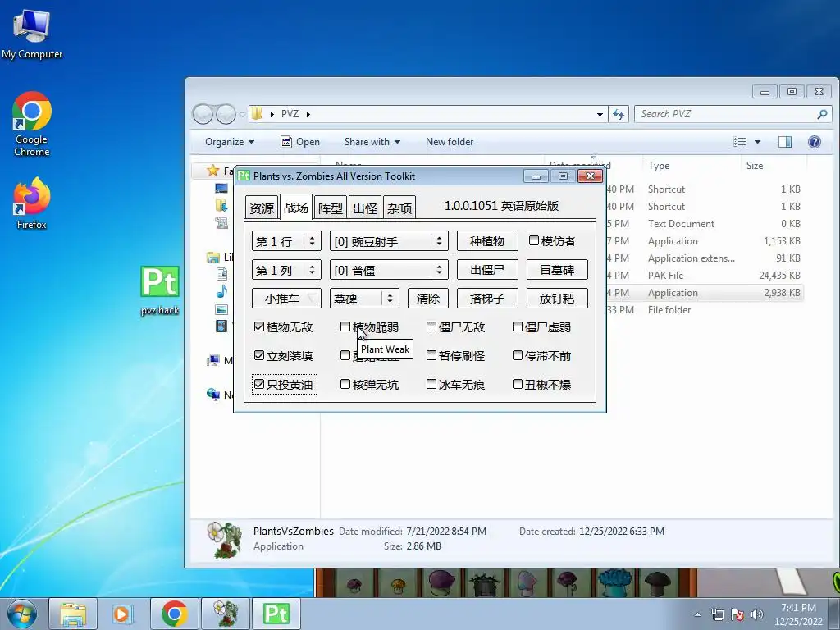Open the Firefox desktop shortcut

[32, 203]
